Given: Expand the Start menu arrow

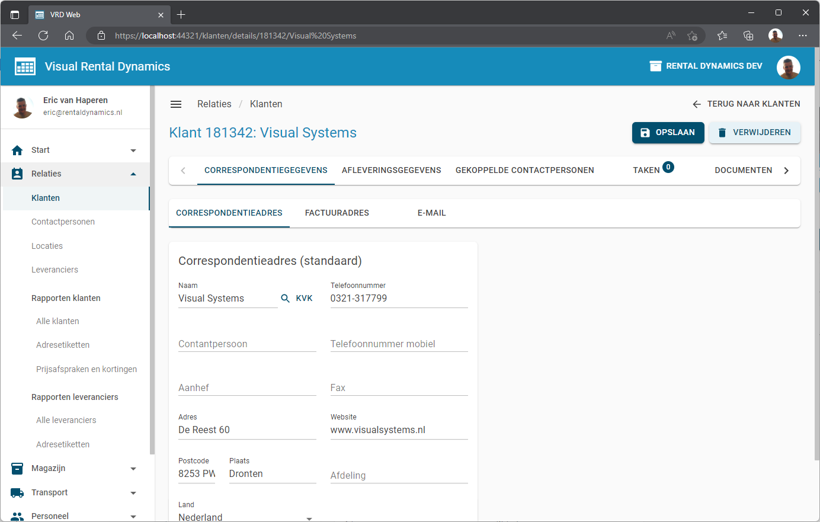Looking at the screenshot, I should coord(133,151).
